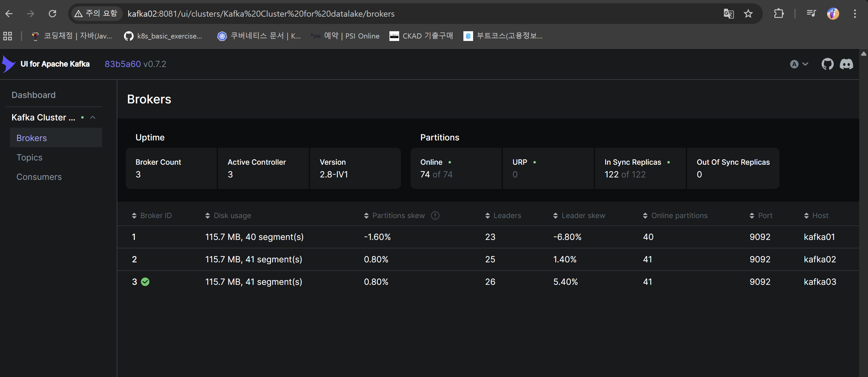
Task: Go to the Consumers menu item
Action: [x=39, y=177]
